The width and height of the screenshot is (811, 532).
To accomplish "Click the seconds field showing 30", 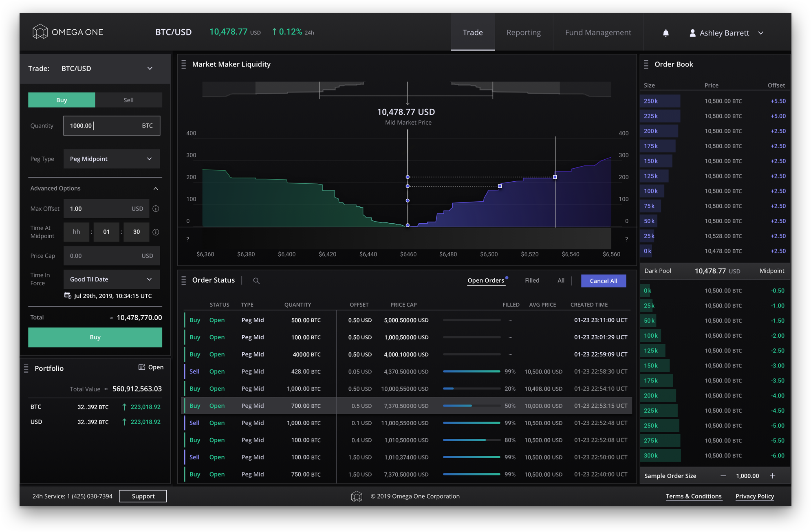I will [137, 232].
